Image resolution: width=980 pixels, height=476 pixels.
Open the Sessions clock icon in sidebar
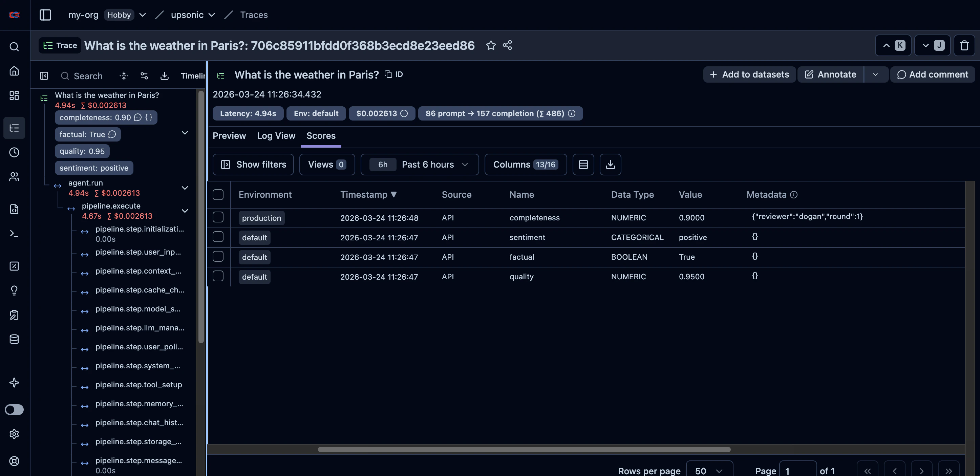click(x=14, y=152)
